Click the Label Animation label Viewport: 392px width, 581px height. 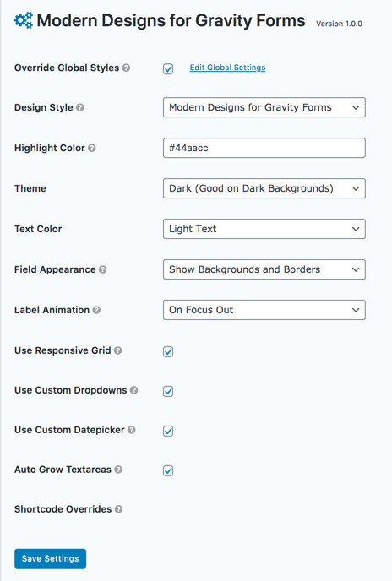coord(52,310)
